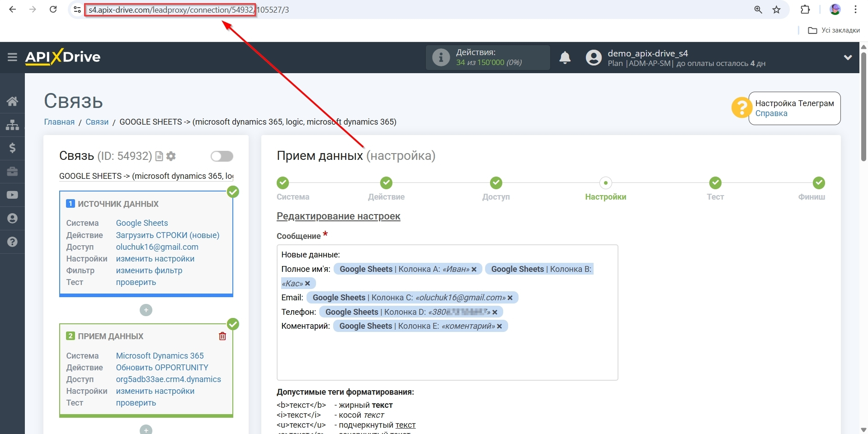This screenshot has height=434, width=868.
Task: Open Обновить OPPORTUNITY action link
Action: pos(162,368)
